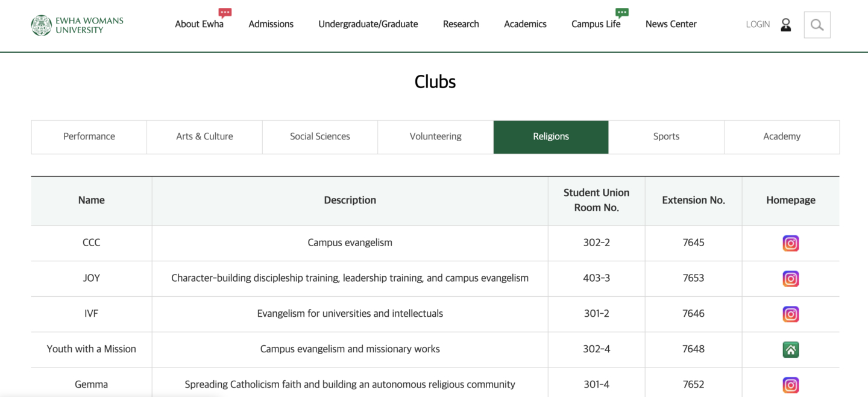Open the Campus Life menu

596,24
